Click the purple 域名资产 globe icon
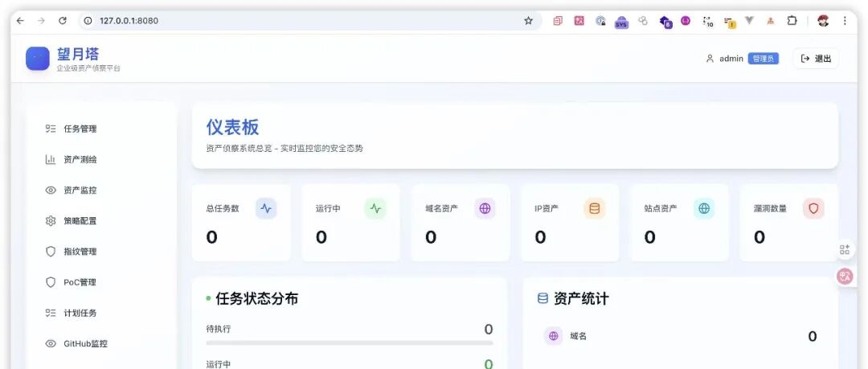 tap(485, 209)
